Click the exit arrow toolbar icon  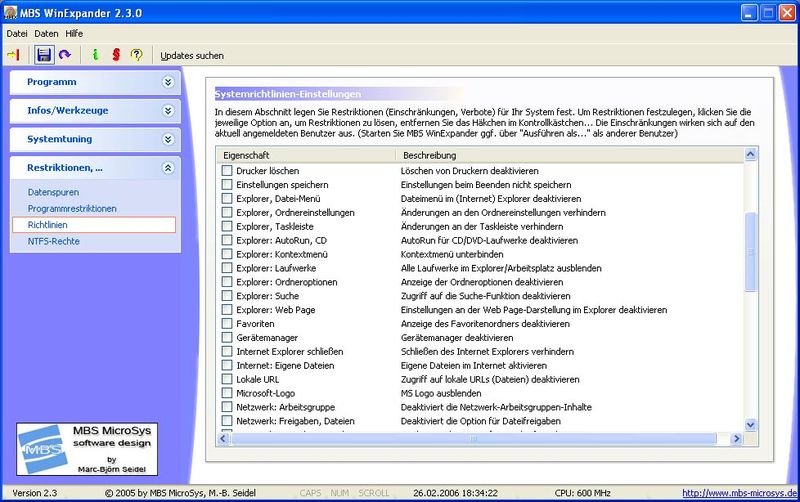(14, 55)
